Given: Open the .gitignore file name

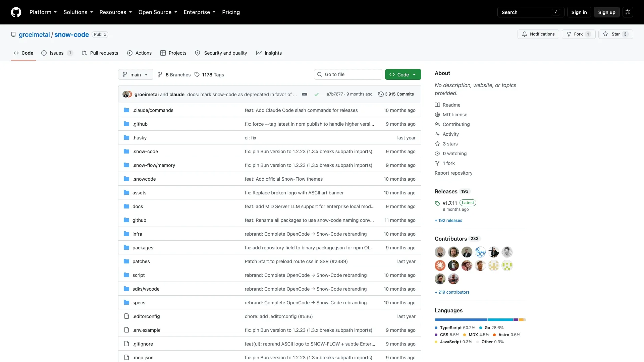Looking at the screenshot, I should pyautogui.click(x=143, y=344).
